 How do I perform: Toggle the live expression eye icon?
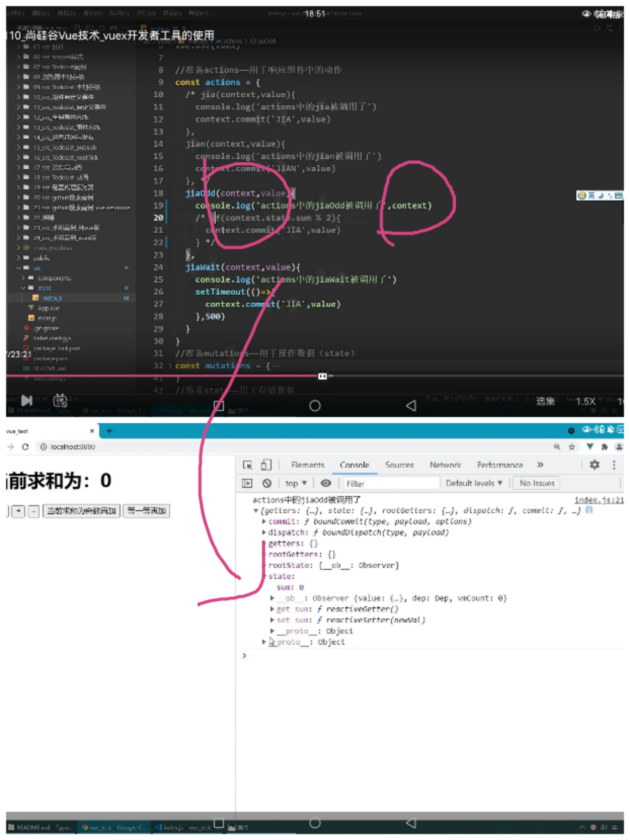coord(325,483)
